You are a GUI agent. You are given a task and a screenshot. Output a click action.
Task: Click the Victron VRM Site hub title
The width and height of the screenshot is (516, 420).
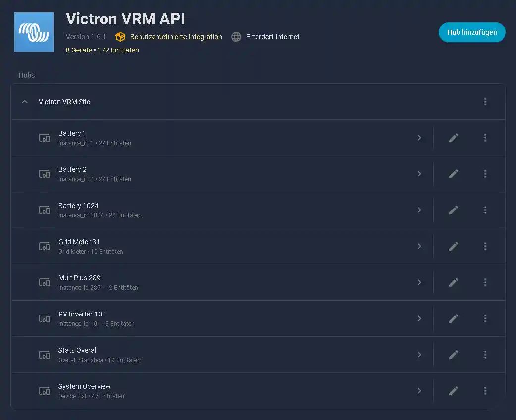pos(64,102)
